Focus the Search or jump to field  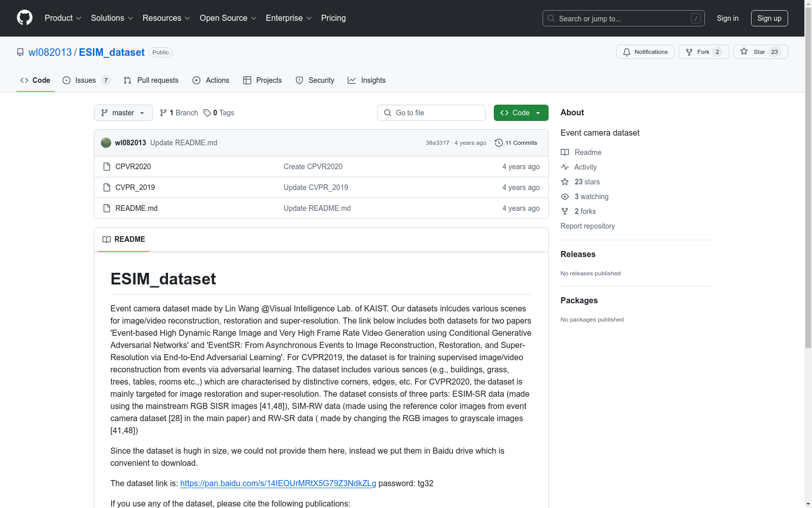[x=624, y=18]
